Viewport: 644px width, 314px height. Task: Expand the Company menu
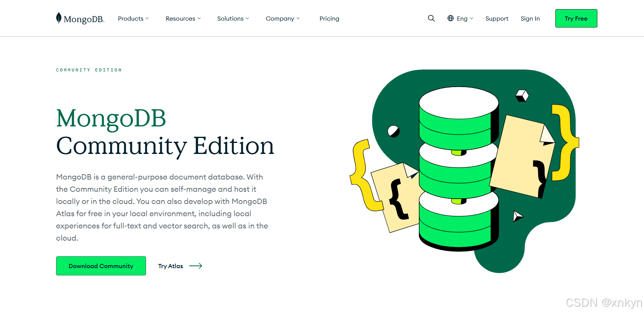283,18
